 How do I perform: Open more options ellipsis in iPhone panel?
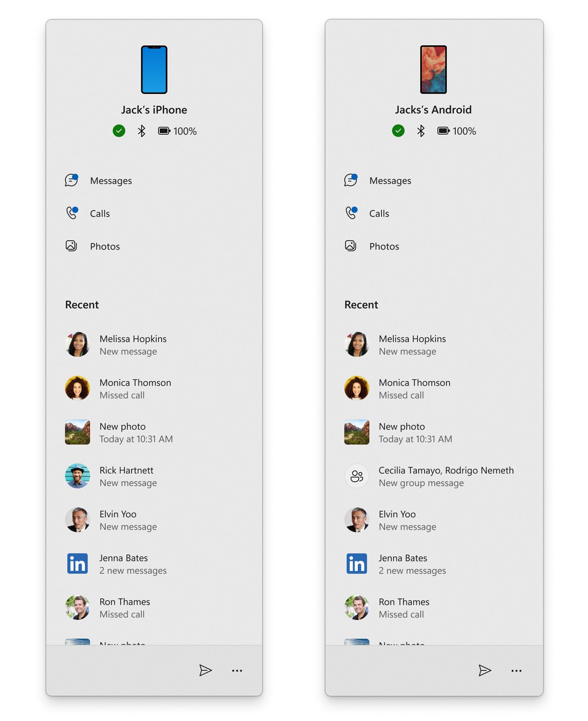[x=237, y=671]
